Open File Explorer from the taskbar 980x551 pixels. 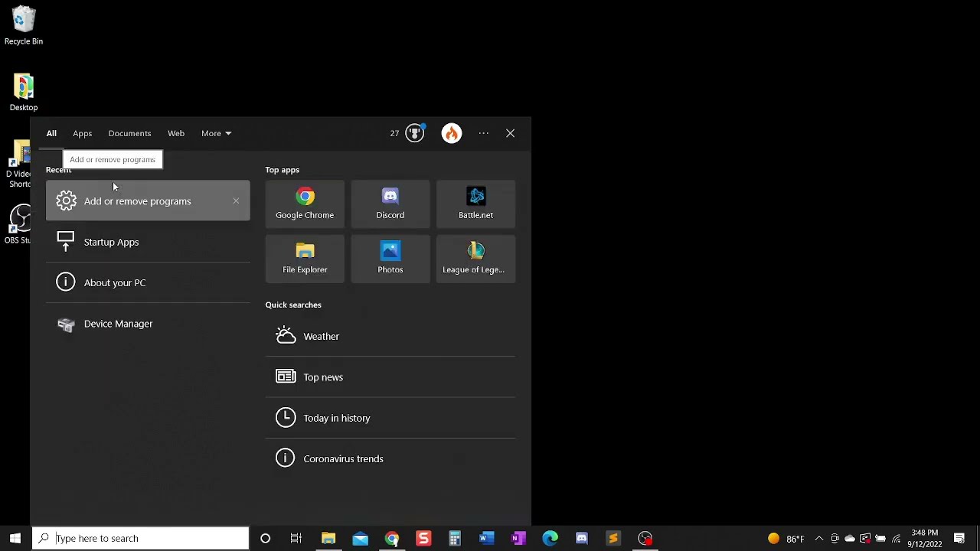click(328, 538)
